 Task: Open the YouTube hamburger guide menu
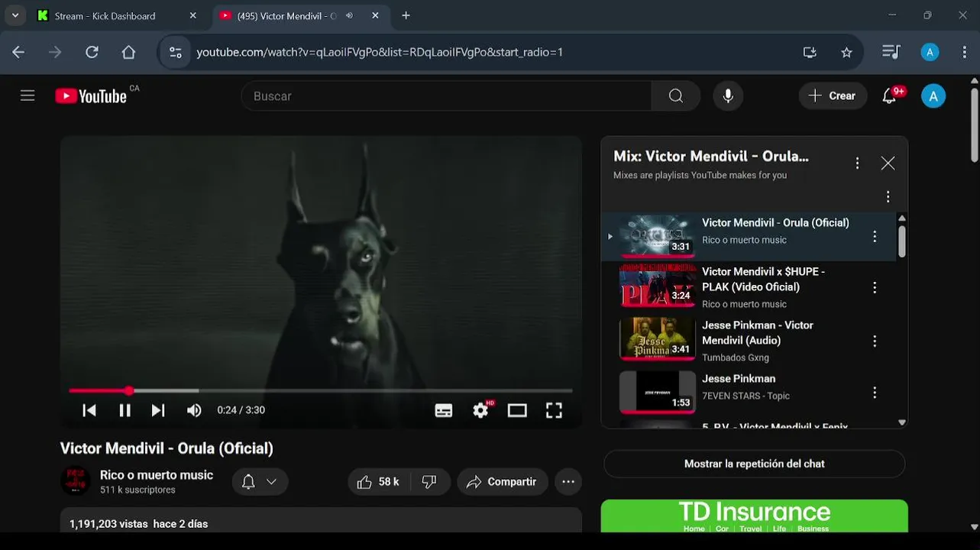27,95
